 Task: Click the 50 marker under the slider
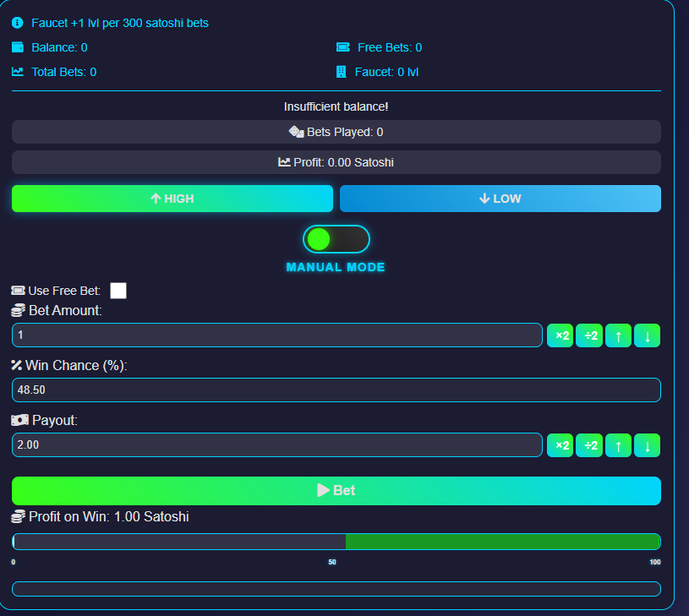pos(332,562)
